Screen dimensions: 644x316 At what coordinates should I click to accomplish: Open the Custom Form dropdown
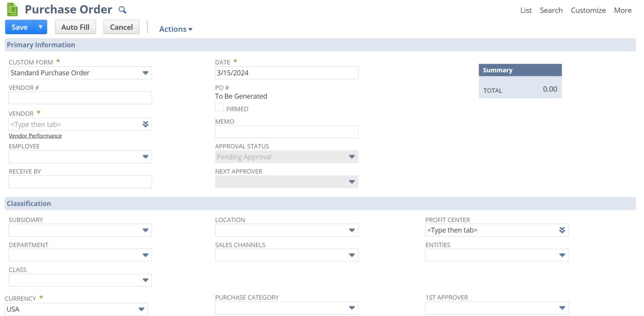click(145, 72)
